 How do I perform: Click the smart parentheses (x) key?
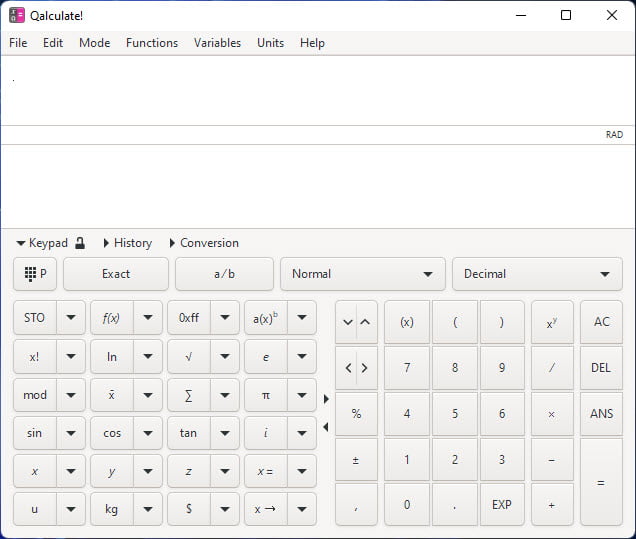coord(407,322)
